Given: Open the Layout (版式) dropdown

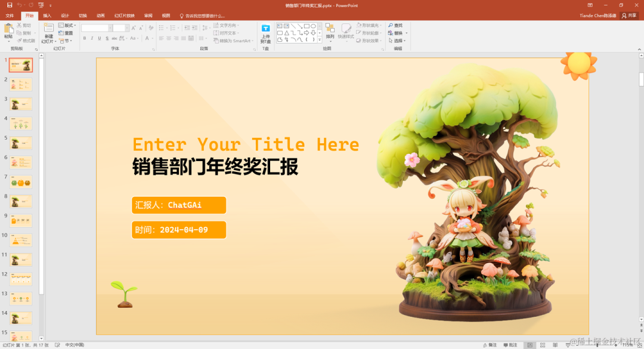Looking at the screenshot, I should click(67, 26).
